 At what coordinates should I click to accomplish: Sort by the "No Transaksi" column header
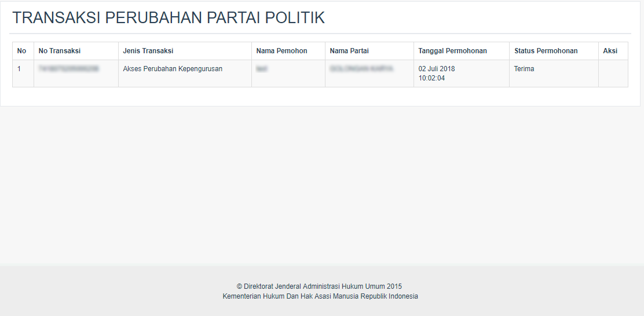tap(60, 51)
